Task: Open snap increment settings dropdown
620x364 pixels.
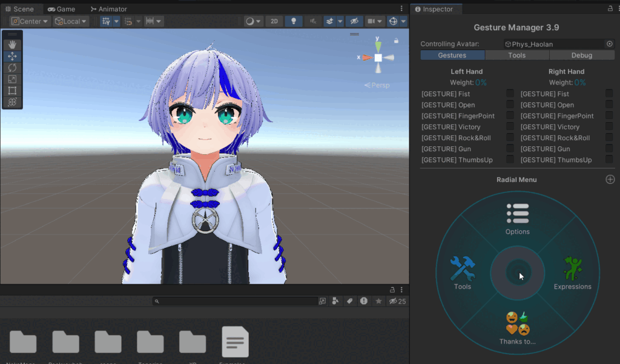Action: coord(153,21)
